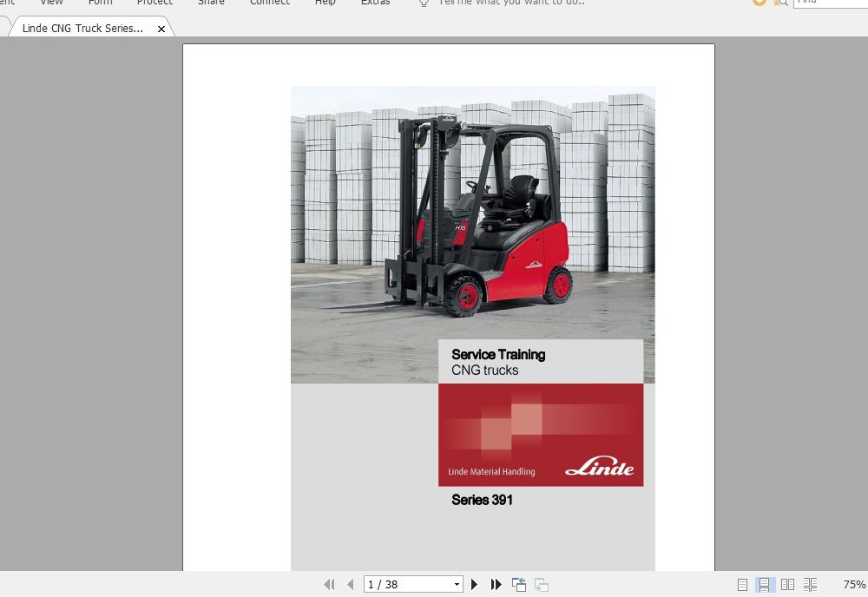This screenshot has height=597, width=868.
Task: Open the Form menu
Action: click(100, 2)
